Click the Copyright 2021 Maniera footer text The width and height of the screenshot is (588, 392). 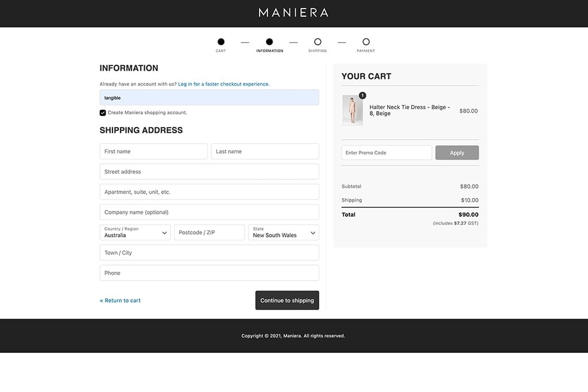293,336
